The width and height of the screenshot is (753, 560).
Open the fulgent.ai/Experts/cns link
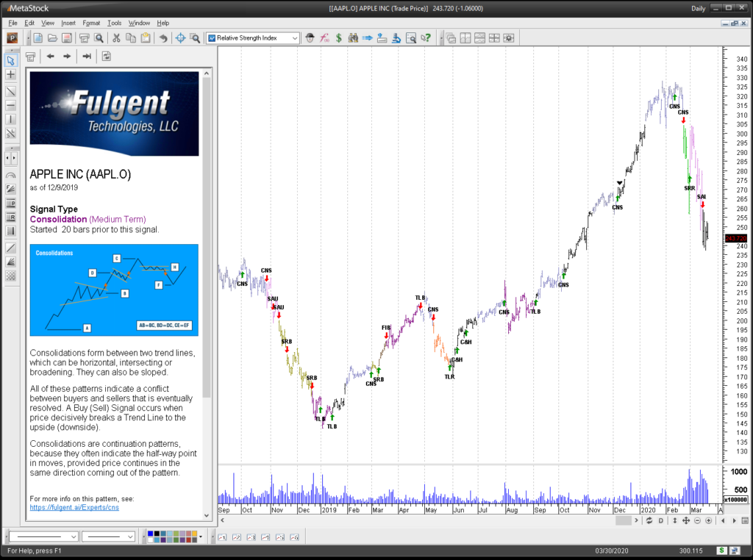click(x=74, y=507)
